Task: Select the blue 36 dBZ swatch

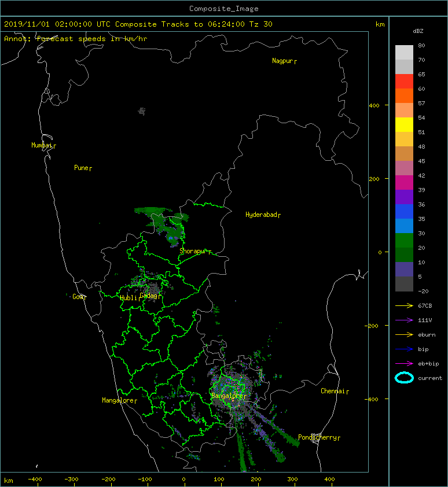Action: (x=404, y=211)
